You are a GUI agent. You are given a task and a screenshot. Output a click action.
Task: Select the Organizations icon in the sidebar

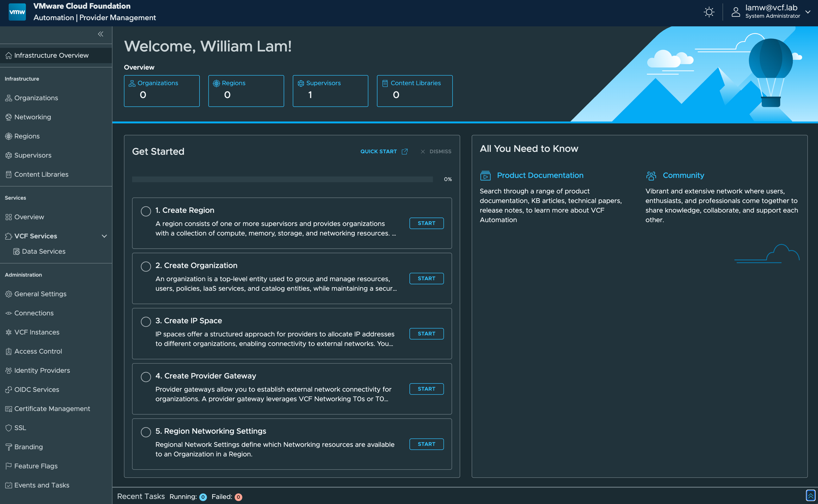click(9, 98)
